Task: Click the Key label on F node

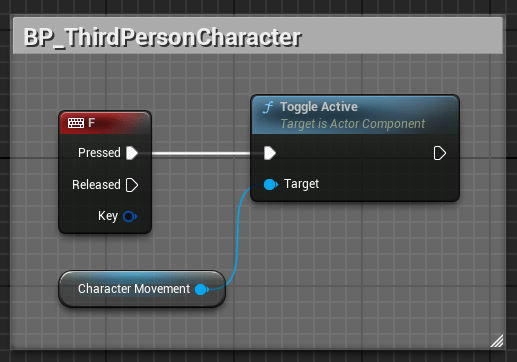Action: [x=108, y=216]
